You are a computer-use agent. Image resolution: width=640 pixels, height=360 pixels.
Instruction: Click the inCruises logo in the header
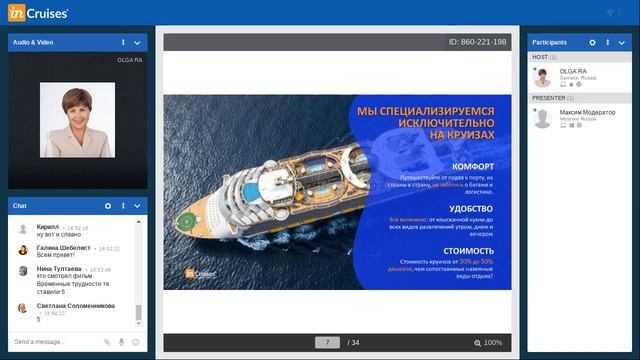point(38,13)
